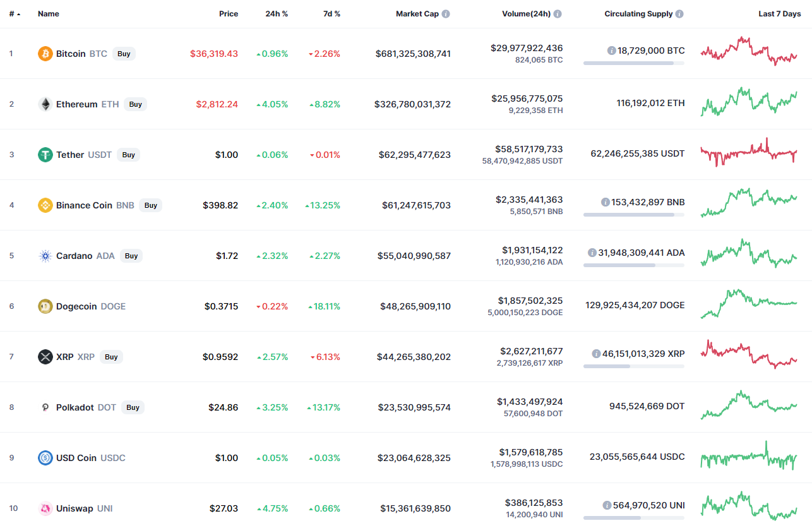The image size is (812, 528).
Task: Open Ethereum 7-day sparkline chart
Action: [x=749, y=102]
